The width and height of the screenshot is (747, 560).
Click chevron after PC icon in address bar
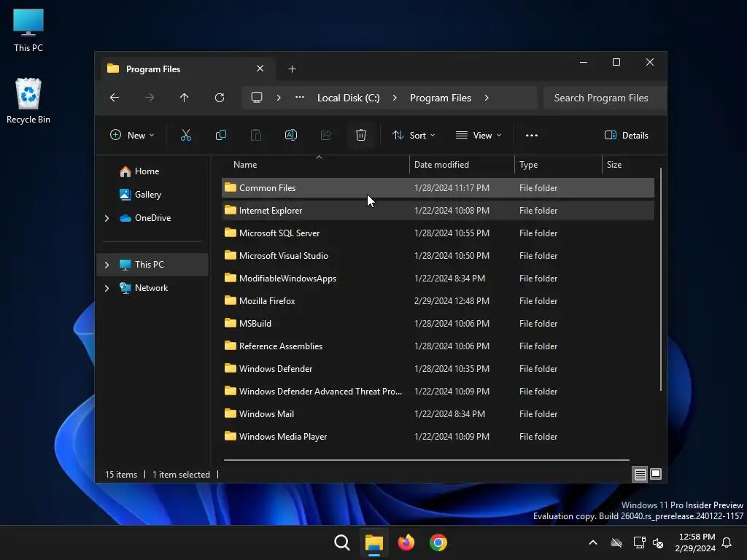coord(279,98)
